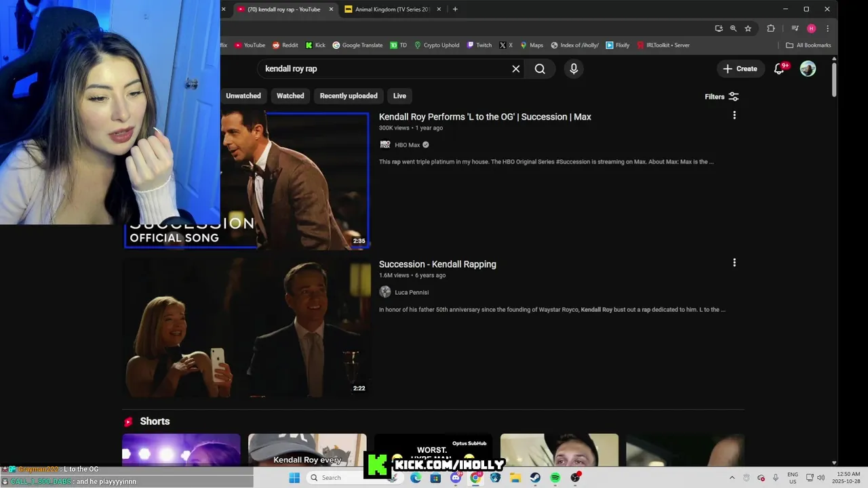Click Chrome icon on the taskbar

click(475, 478)
